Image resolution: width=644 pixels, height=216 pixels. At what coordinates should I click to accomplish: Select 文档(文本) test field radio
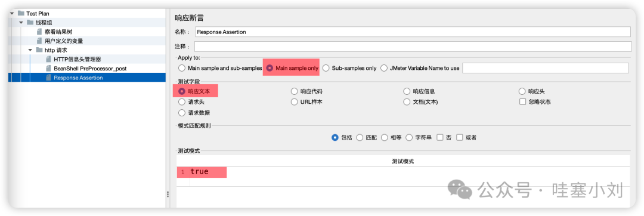407,102
